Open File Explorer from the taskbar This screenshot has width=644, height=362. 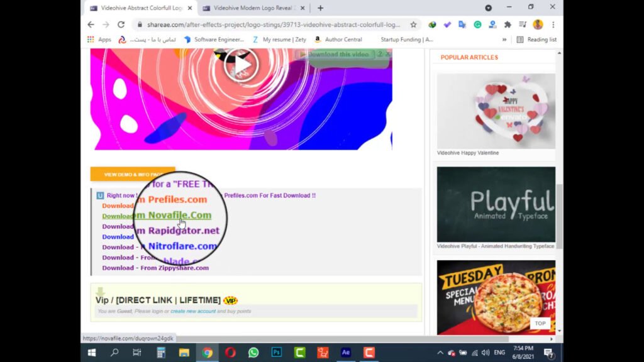point(184,353)
